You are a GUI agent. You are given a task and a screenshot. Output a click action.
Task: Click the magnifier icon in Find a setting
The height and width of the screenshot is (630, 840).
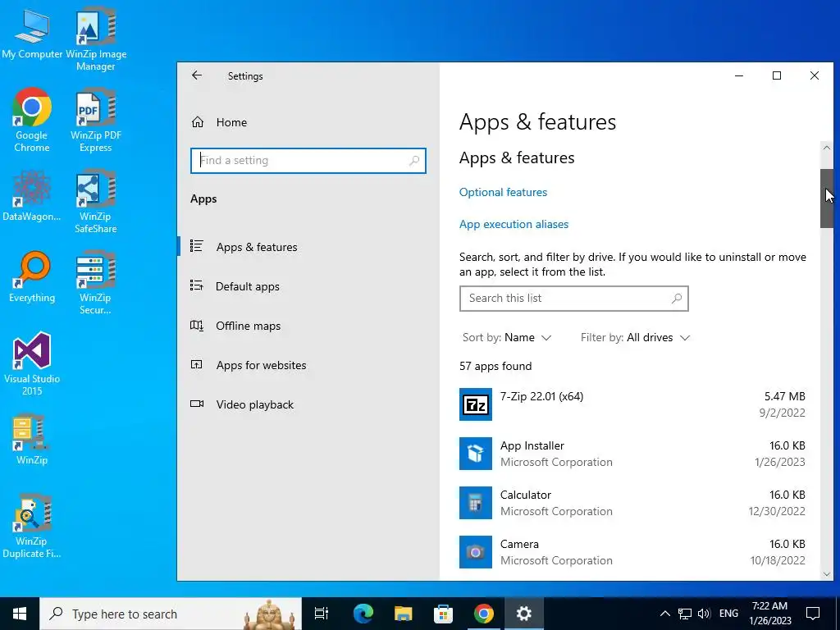point(413,161)
